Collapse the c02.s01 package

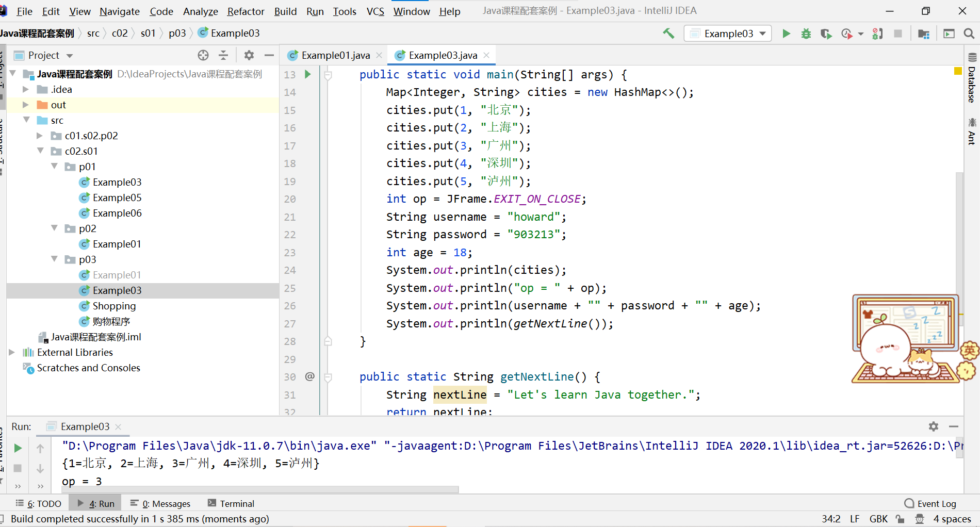40,151
